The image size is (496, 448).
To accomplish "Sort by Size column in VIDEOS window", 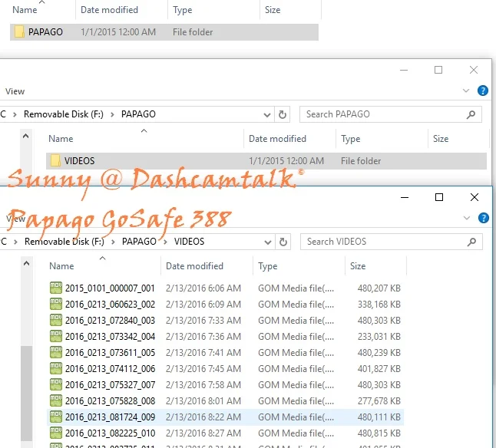I will 358,266.
